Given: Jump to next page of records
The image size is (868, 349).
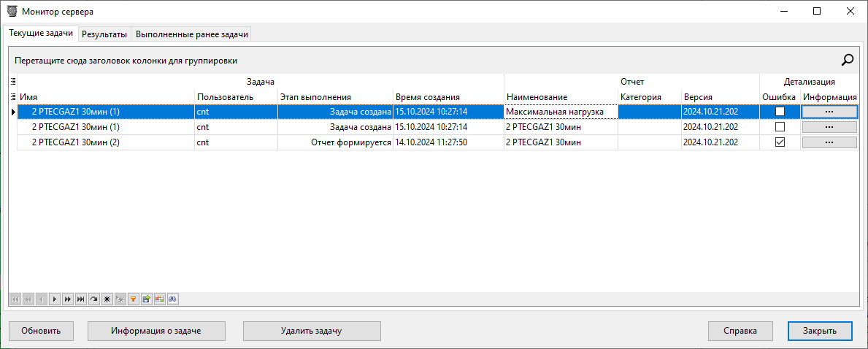Looking at the screenshot, I should coord(68,299).
